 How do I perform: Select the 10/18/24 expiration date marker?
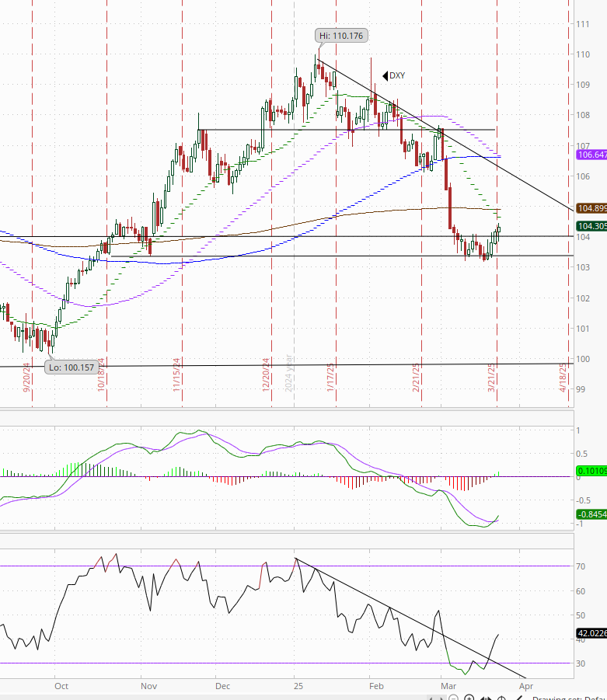[101, 375]
